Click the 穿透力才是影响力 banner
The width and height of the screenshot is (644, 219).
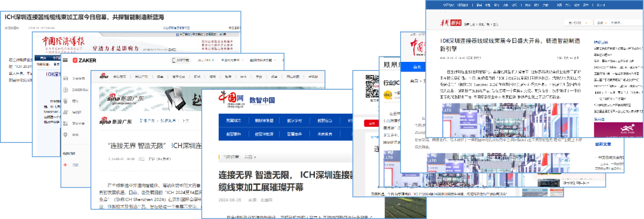(x=116, y=49)
